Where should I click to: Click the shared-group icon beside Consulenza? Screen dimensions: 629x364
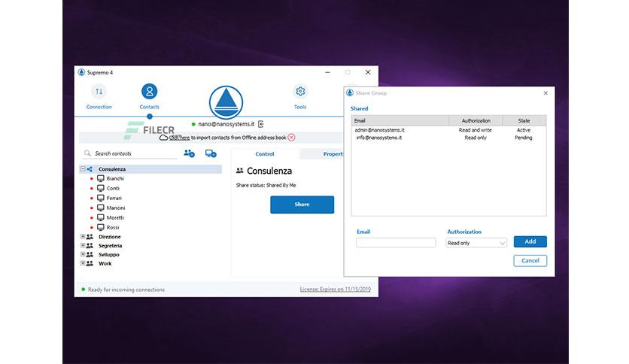point(90,169)
